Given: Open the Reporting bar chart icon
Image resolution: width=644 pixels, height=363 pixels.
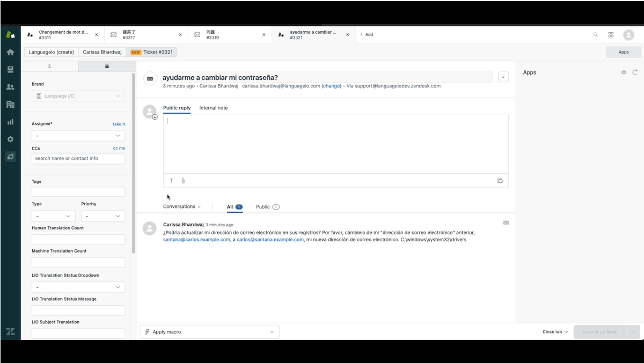Looking at the screenshot, I should point(10,122).
